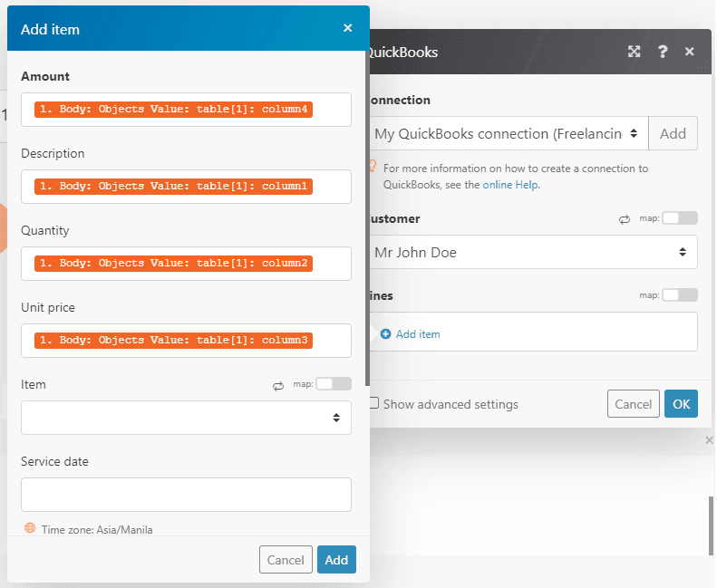Image resolution: width=717 pixels, height=588 pixels.
Task: Enable the map toggle for Customer
Action: click(x=680, y=218)
